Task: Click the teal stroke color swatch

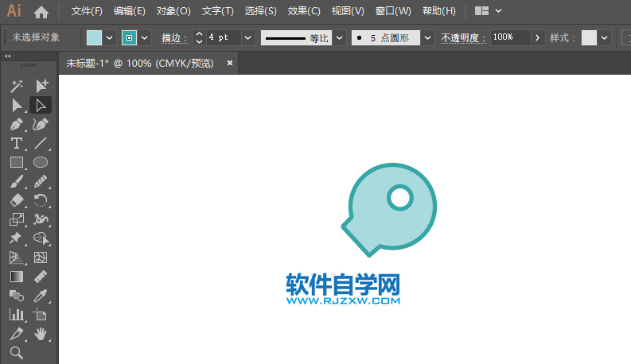Action: click(x=129, y=38)
